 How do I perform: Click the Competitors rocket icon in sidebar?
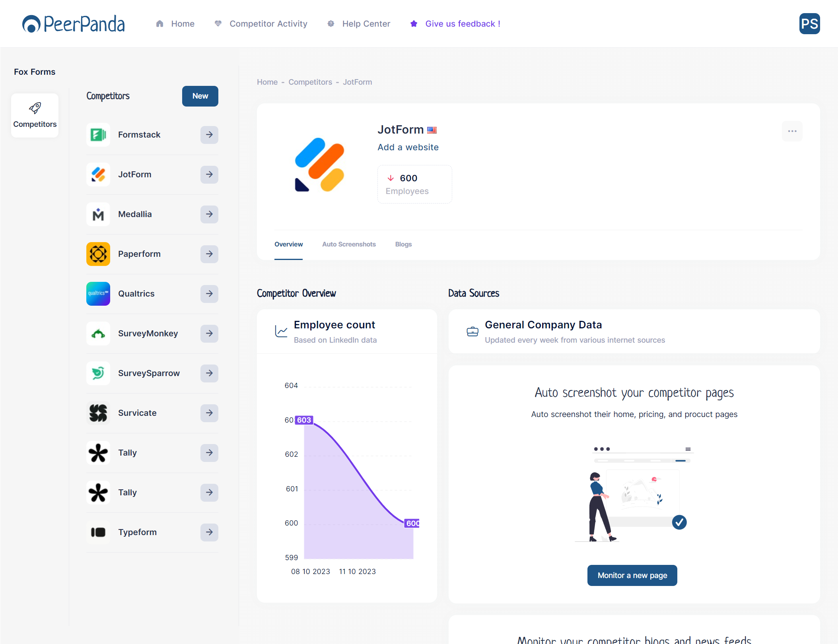pyautogui.click(x=35, y=108)
